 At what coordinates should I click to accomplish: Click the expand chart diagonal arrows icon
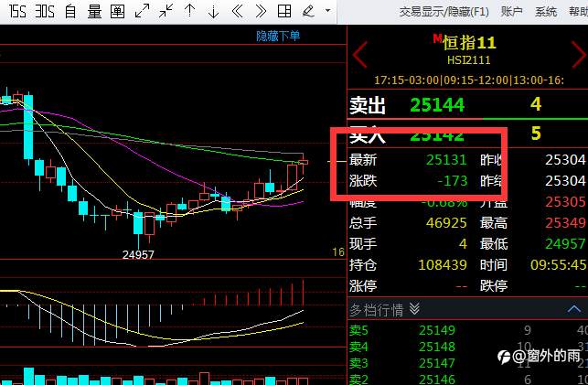point(142,11)
